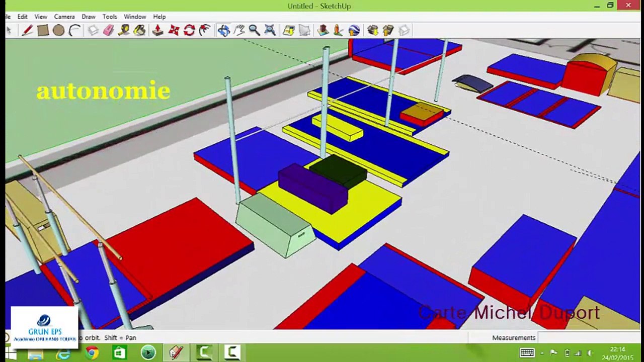
Task: Switch to the Orbit tool
Action: click(x=223, y=31)
